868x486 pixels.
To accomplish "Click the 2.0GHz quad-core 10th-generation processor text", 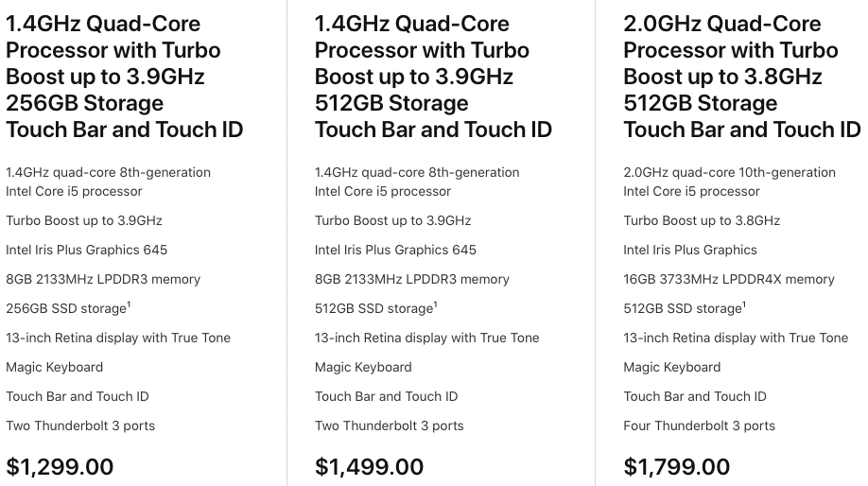I will coord(729,182).
